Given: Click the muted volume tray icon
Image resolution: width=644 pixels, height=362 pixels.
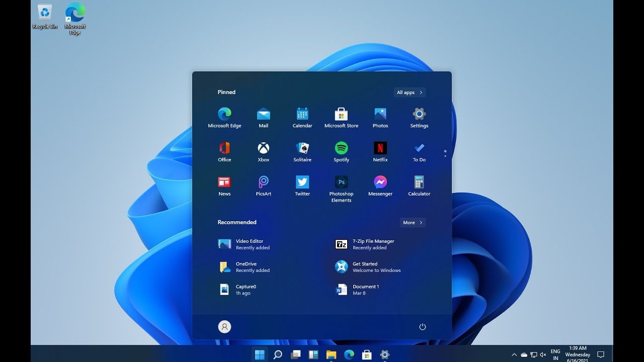Looking at the screenshot, I should pyautogui.click(x=543, y=355).
